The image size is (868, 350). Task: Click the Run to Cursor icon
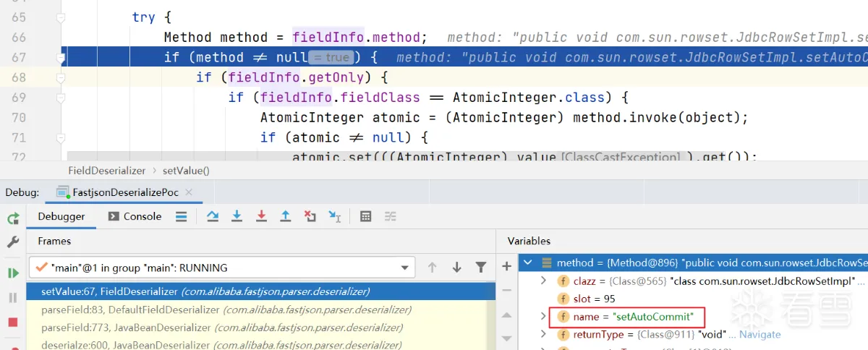tap(335, 216)
